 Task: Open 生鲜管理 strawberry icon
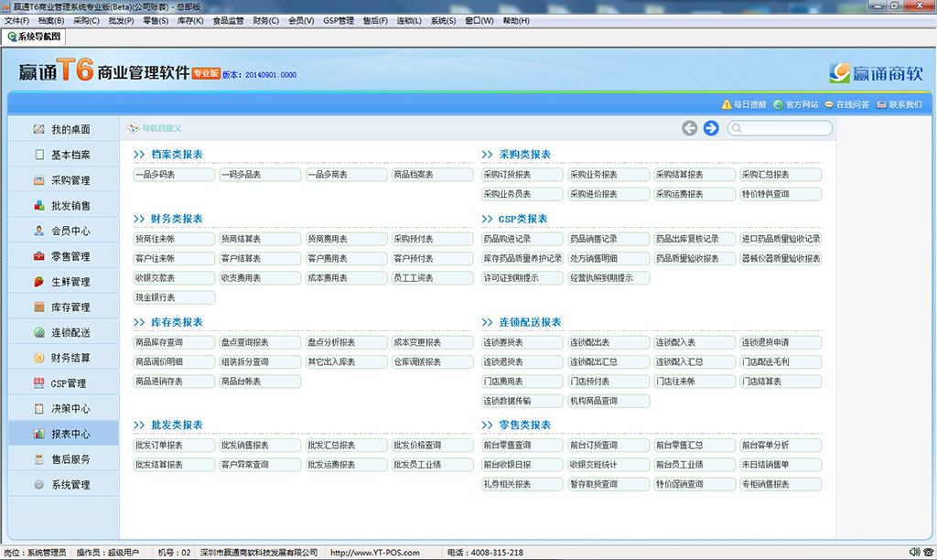(39, 282)
